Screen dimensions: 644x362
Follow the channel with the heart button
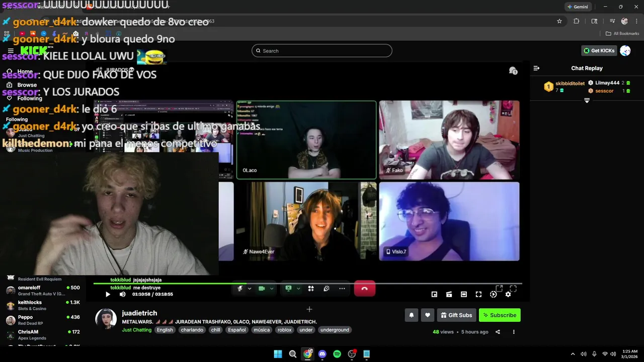pos(427,315)
